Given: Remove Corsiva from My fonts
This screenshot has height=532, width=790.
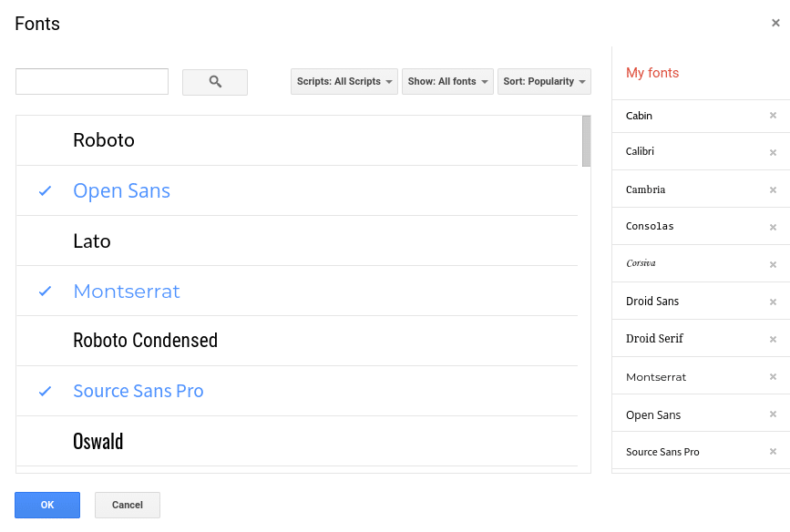Looking at the screenshot, I should click(773, 264).
